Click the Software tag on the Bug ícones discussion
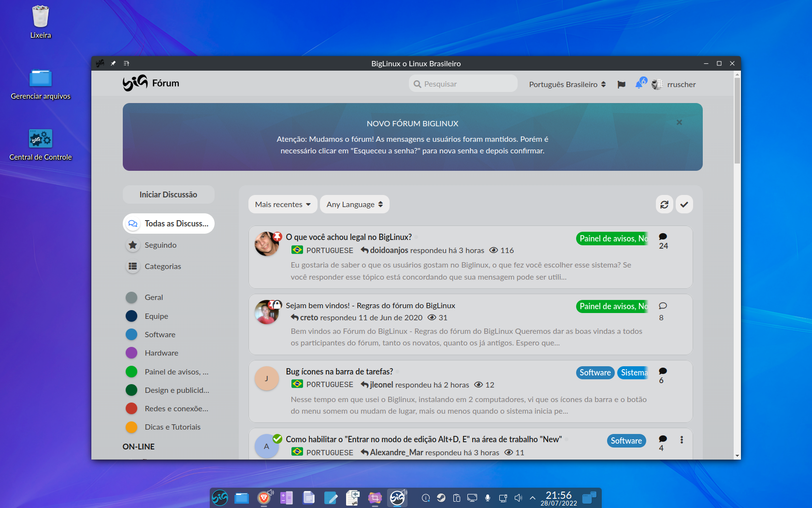 (x=595, y=373)
